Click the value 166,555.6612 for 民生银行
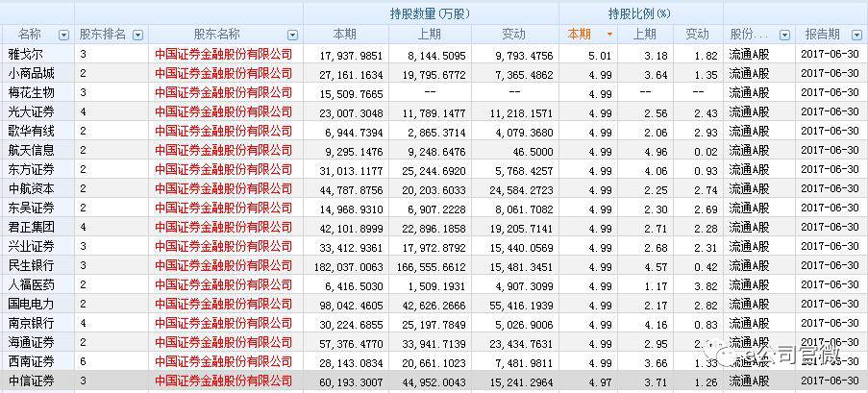868x393 pixels. [x=432, y=267]
